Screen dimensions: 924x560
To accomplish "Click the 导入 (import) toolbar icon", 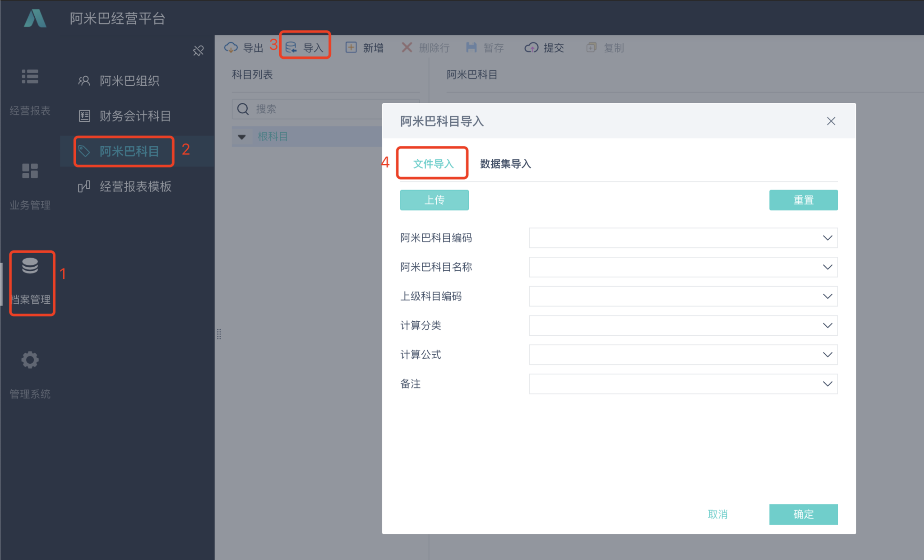I will 291,47.
